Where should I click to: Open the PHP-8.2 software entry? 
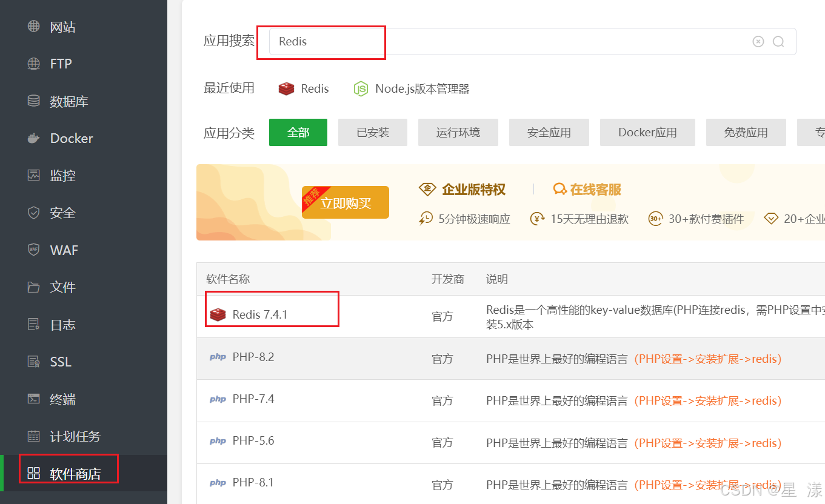pyautogui.click(x=253, y=357)
